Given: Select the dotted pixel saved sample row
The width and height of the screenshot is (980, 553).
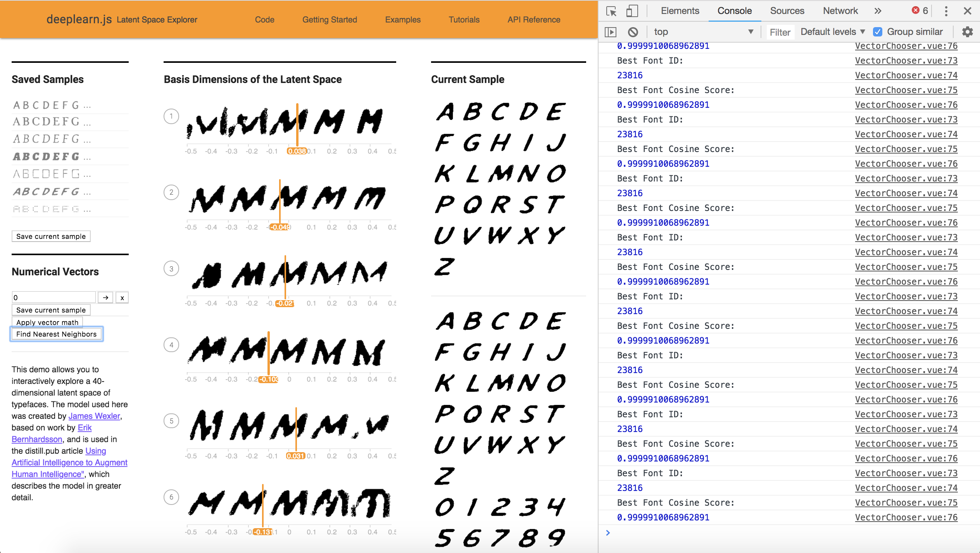Looking at the screenshot, I should click(x=70, y=209).
